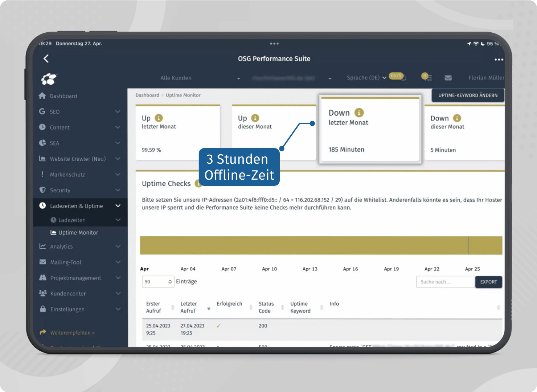The width and height of the screenshot is (537, 392).
Task: Select Uptime Monitor in sidebar
Action: click(78, 233)
